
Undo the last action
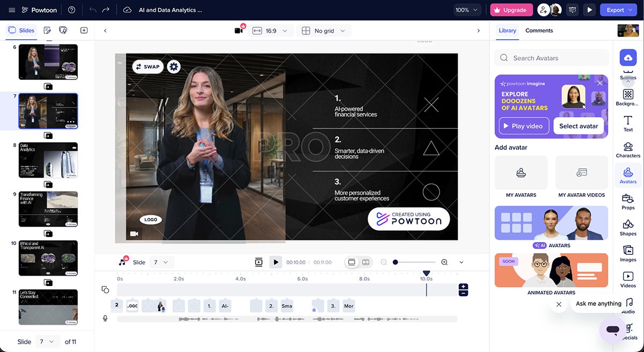(93, 10)
